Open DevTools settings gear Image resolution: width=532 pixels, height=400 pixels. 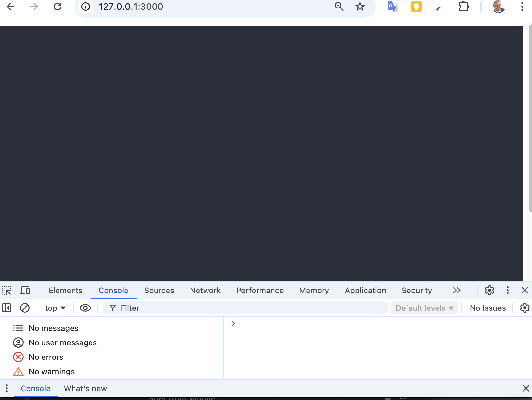pos(490,290)
